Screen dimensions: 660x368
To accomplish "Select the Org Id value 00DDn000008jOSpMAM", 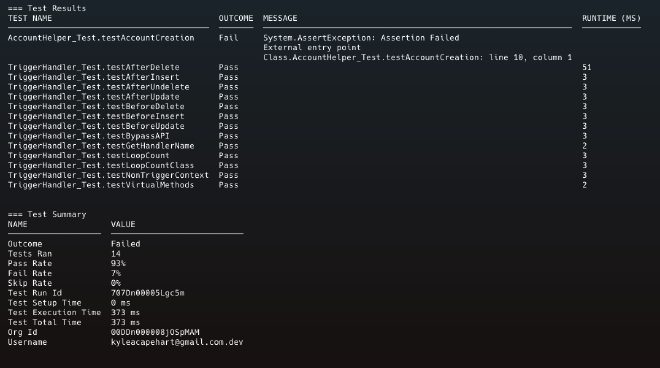I will [155, 332].
